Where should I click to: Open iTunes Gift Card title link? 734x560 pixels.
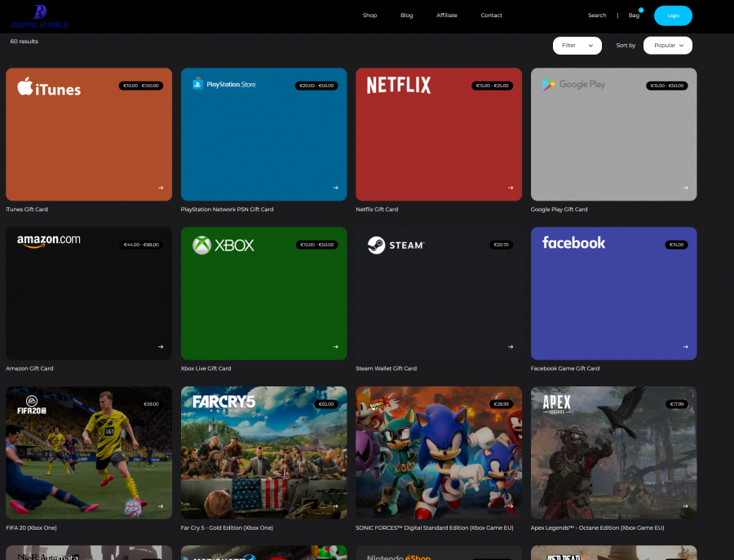(27, 209)
